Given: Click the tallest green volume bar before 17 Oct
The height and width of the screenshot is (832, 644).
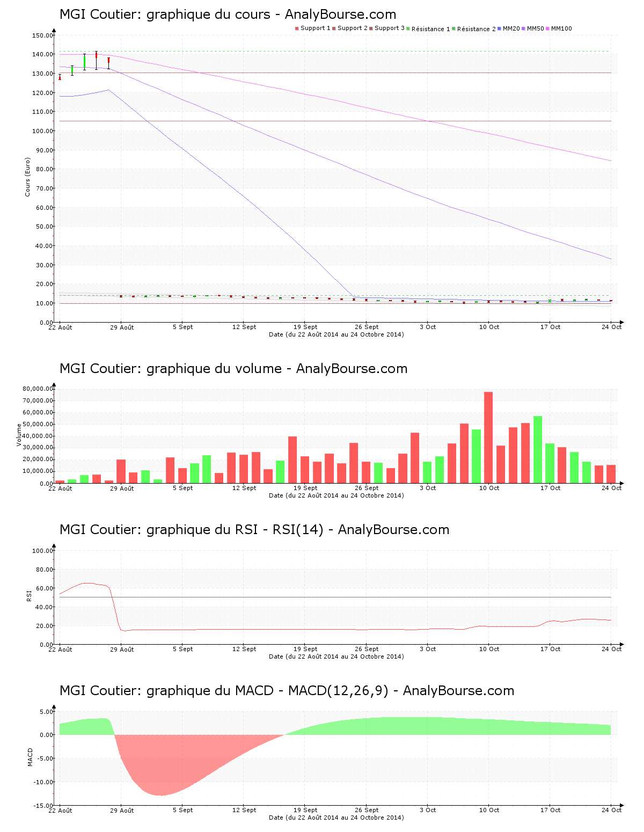Looking at the screenshot, I should (x=538, y=449).
